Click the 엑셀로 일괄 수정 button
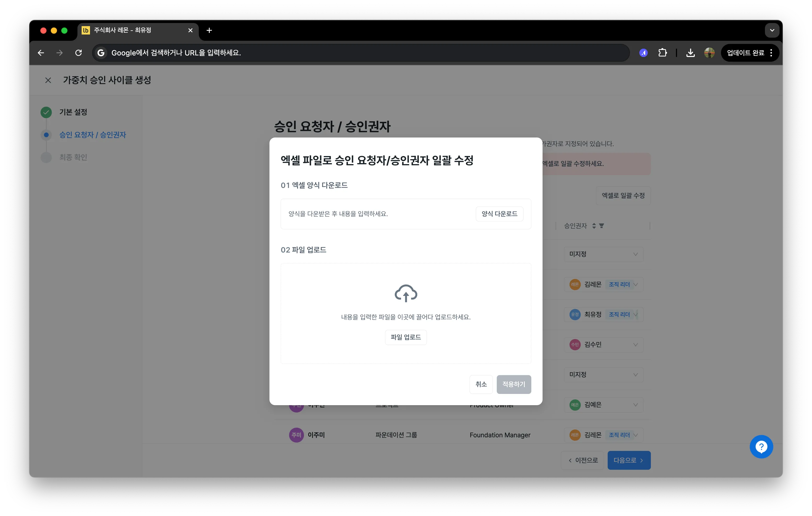Viewport: 812px width, 516px height. [623, 196]
